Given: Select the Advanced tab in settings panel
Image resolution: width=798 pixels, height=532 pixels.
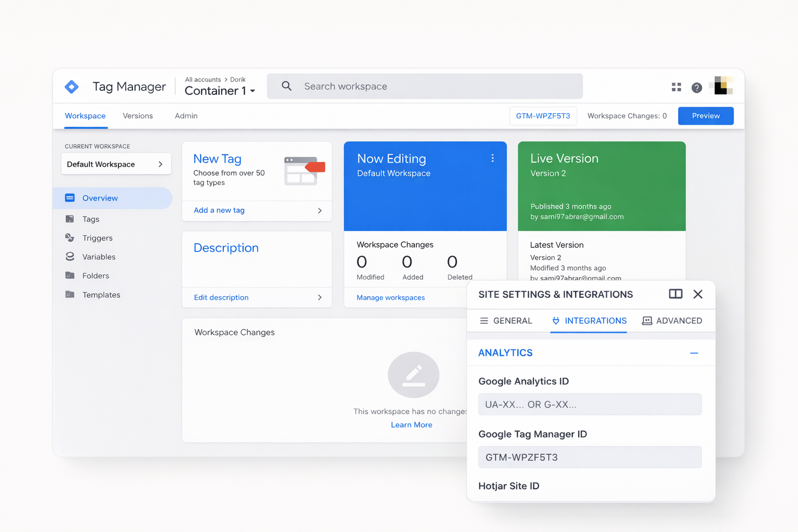Looking at the screenshot, I should pyautogui.click(x=672, y=321).
